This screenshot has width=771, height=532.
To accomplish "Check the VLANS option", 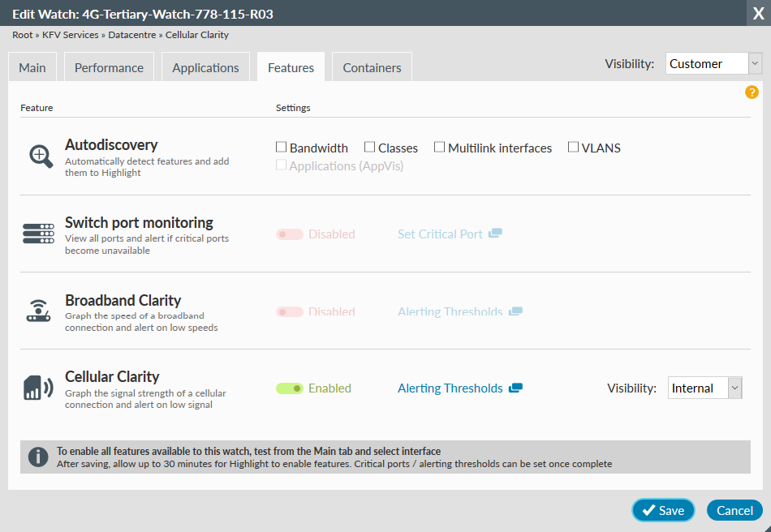I will (573, 147).
